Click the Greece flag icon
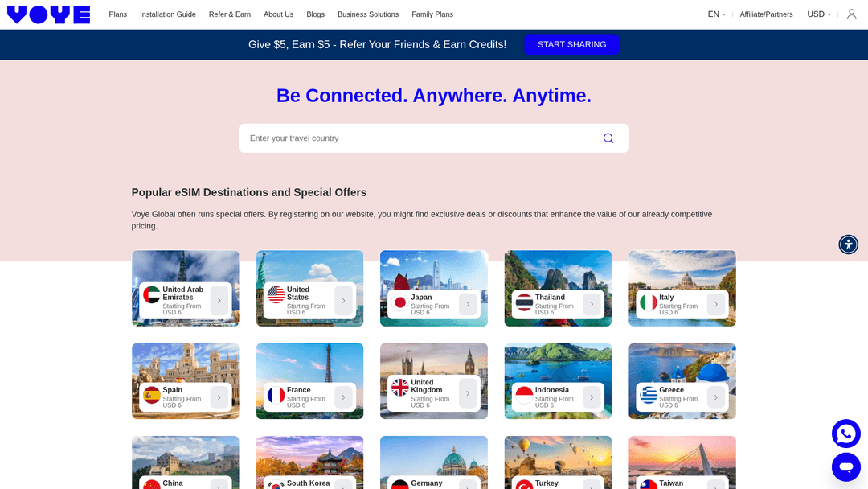Viewport: 868px width, 489px height. click(649, 397)
